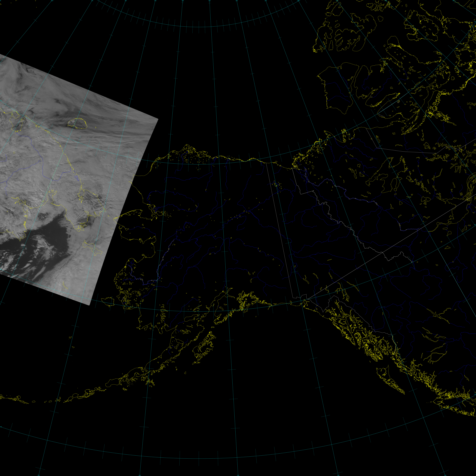Click the '150W' longitude label at top
Image resolution: width=476 pixels, height=476 pixels.
(x=209, y=1)
